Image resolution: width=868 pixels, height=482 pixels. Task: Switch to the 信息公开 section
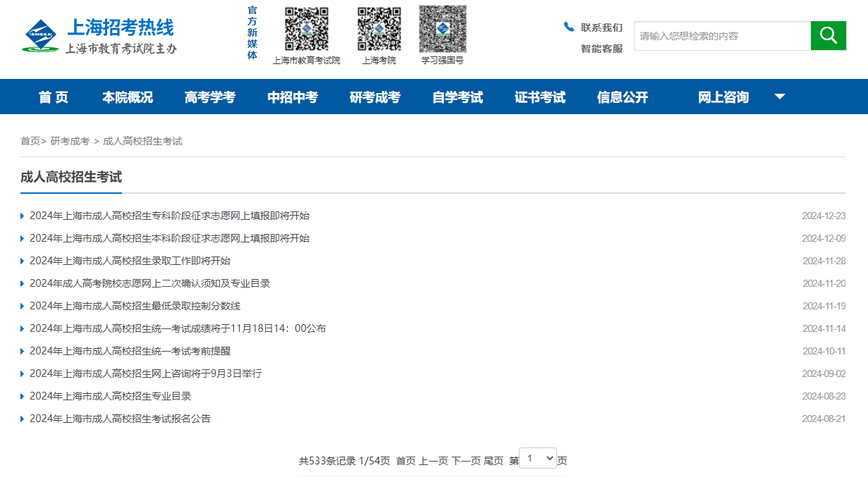click(x=621, y=97)
